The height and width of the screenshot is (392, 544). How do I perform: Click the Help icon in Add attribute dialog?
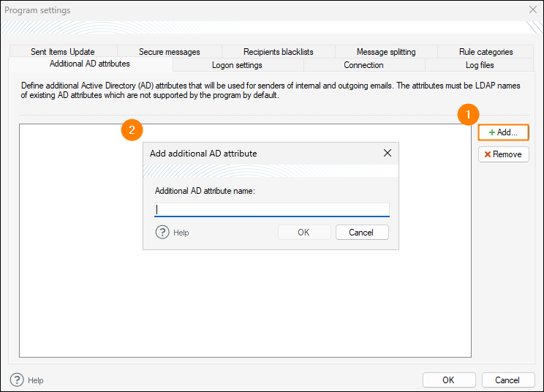coord(162,233)
